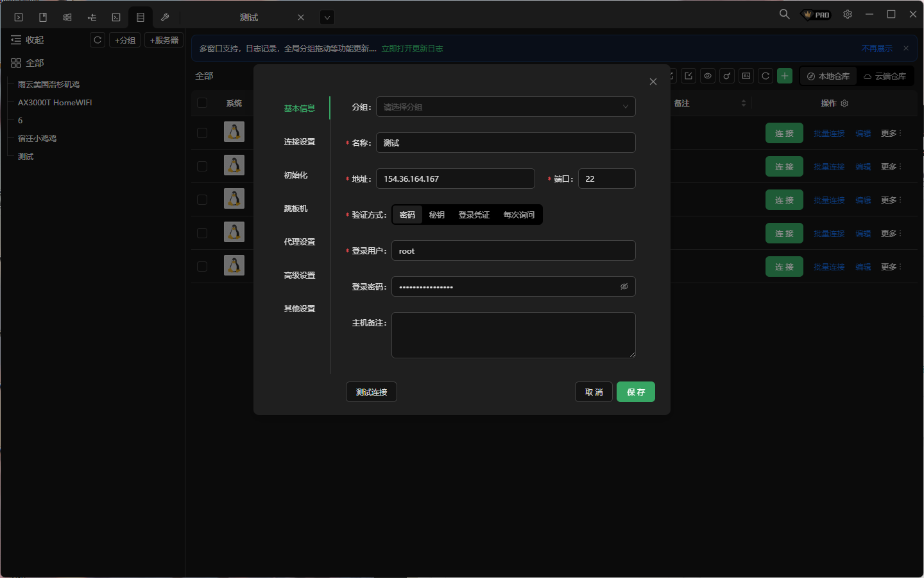Open the 跳板机 settings tab
Screen dimensions: 924x578
296,209
